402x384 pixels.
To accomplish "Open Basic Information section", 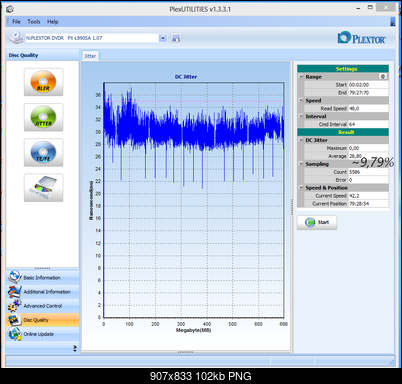I will tap(42, 277).
